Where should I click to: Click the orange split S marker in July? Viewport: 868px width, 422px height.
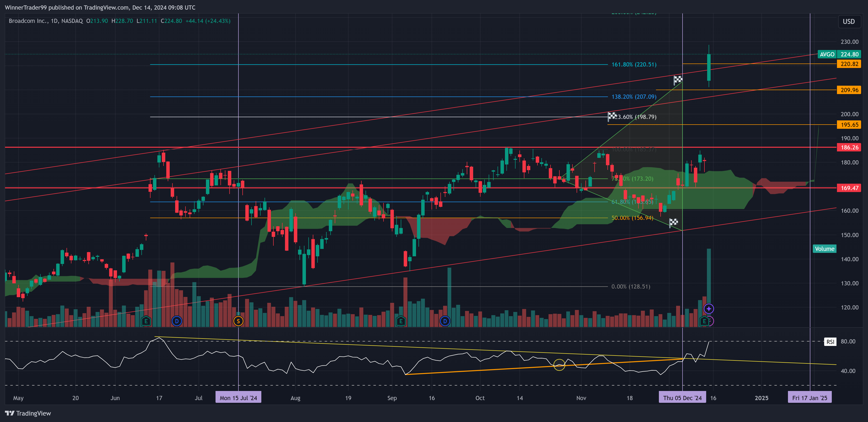[238, 321]
